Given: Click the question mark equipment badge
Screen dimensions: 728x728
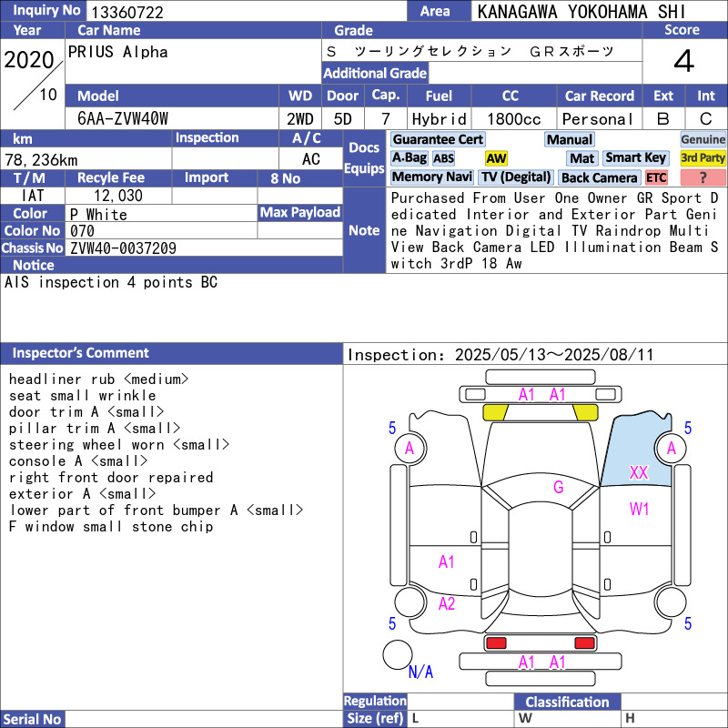Looking at the screenshot, I should [703, 177].
